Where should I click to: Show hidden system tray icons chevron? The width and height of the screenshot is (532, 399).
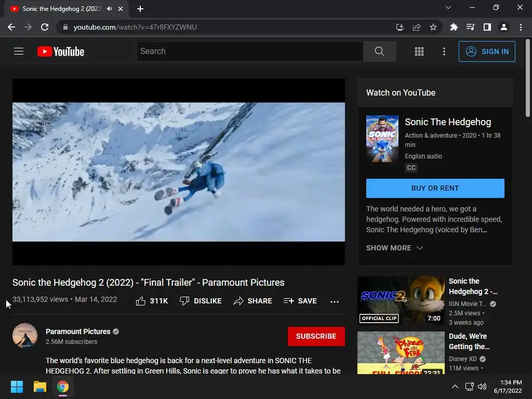click(x=455, y=387)
